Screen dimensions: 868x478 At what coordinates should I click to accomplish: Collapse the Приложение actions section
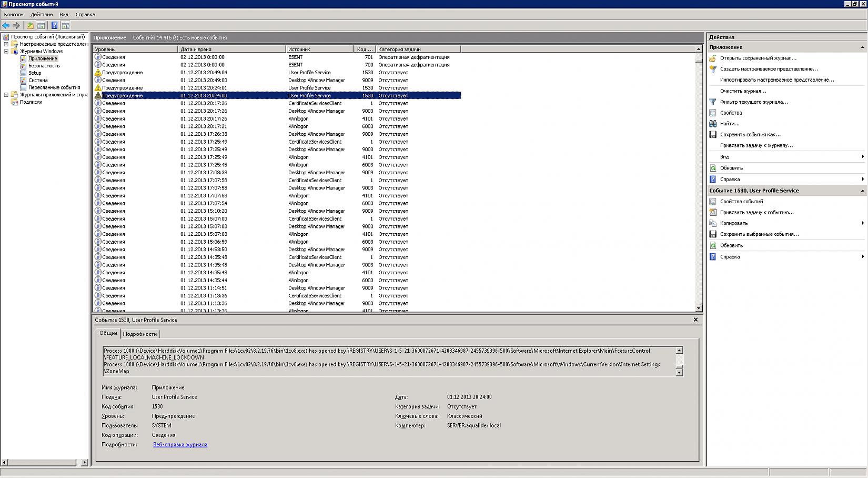coord(863,47)
